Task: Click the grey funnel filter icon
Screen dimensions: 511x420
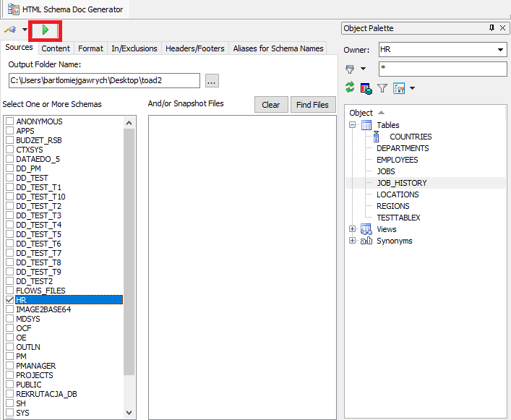Action: coord(382,88)
